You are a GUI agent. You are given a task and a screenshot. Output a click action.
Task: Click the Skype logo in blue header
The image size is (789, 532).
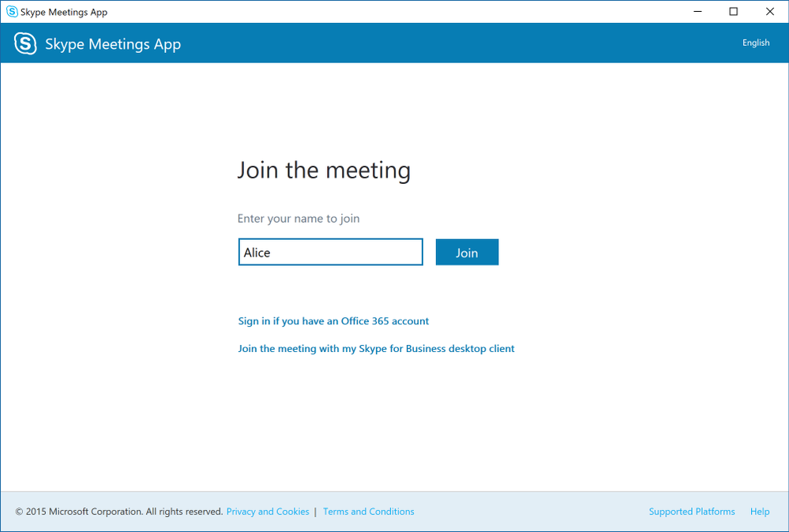(x=25, y=43)
